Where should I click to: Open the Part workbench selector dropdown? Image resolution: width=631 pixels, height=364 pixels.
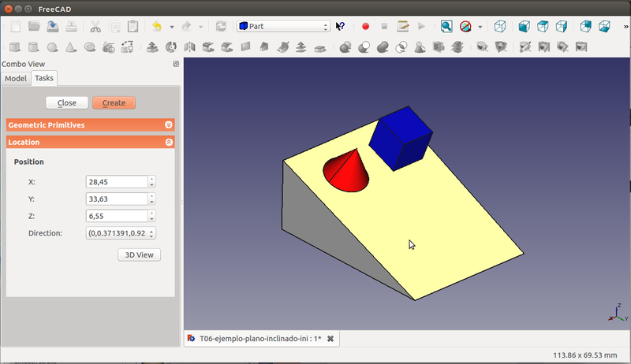click(x=283, y=26)
